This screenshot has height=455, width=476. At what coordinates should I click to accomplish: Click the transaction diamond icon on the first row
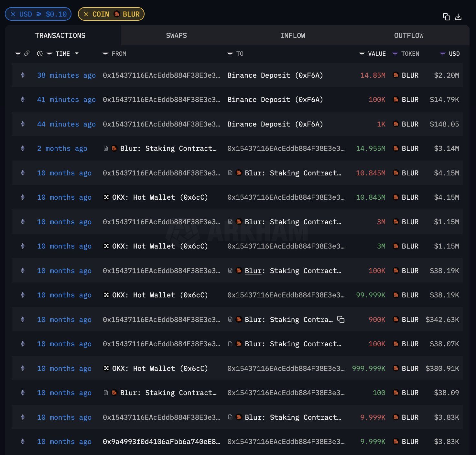22,75
